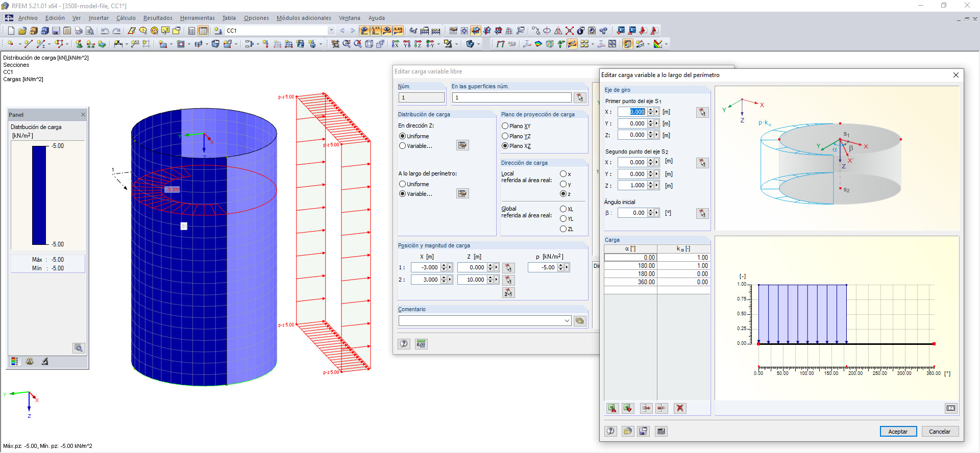Toggle numeric values display in graph

coord(951,408)
